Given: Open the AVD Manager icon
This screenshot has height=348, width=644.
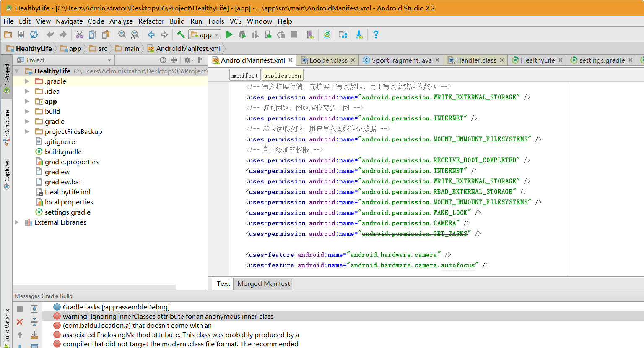Looking at the screenshot, I should [310, 34].
